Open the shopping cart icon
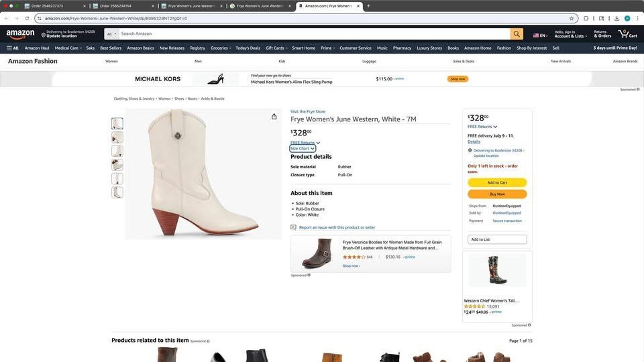644x362 pixels. pos(627,34)
